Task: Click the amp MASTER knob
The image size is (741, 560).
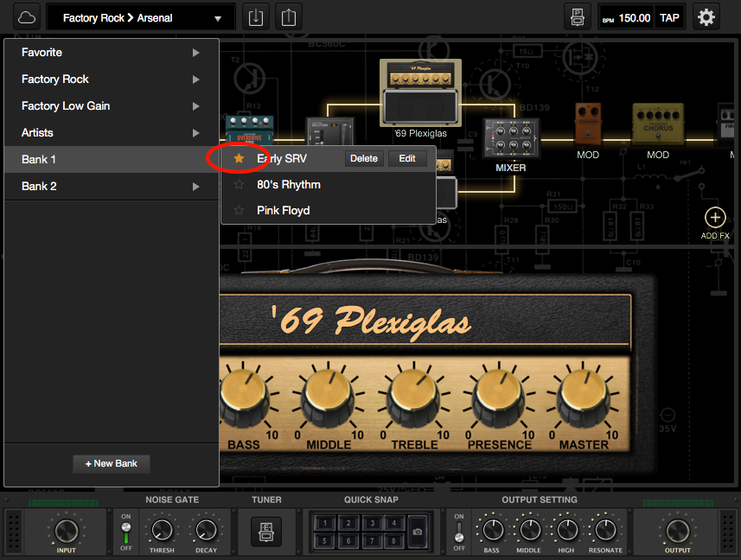Action: (x=582, y=397)
